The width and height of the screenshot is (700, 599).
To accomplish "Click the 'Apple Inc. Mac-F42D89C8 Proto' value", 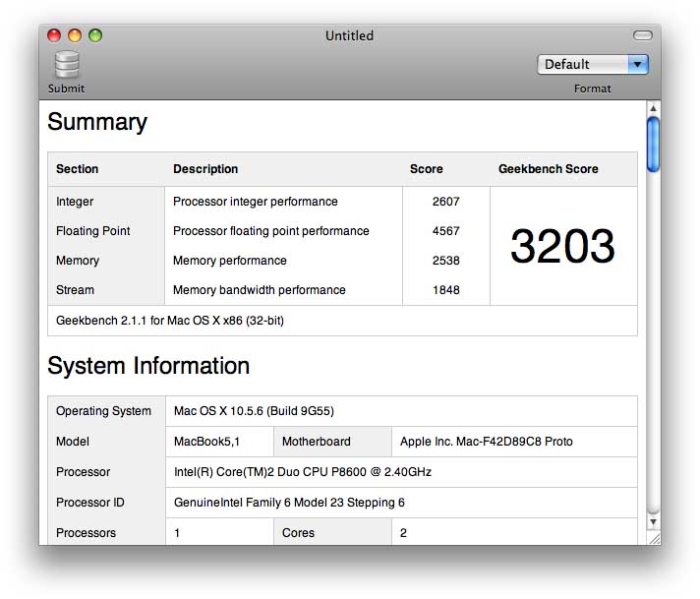I will tap(486, 442).
